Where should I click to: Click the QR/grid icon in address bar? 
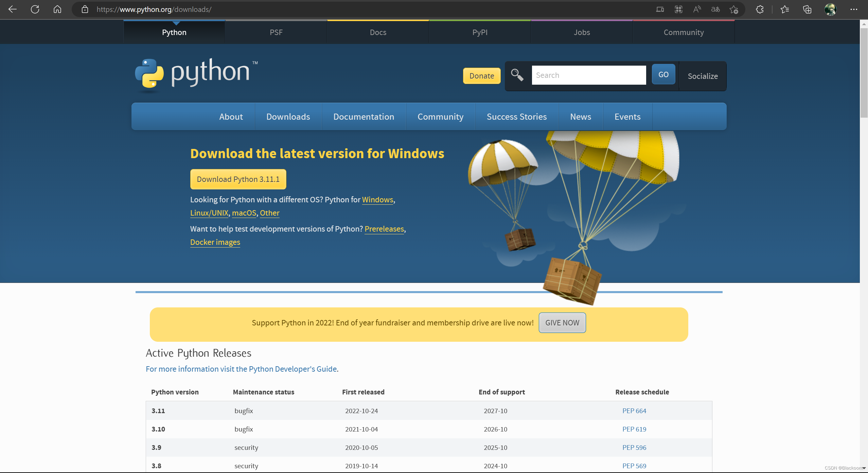coord(678,9)
